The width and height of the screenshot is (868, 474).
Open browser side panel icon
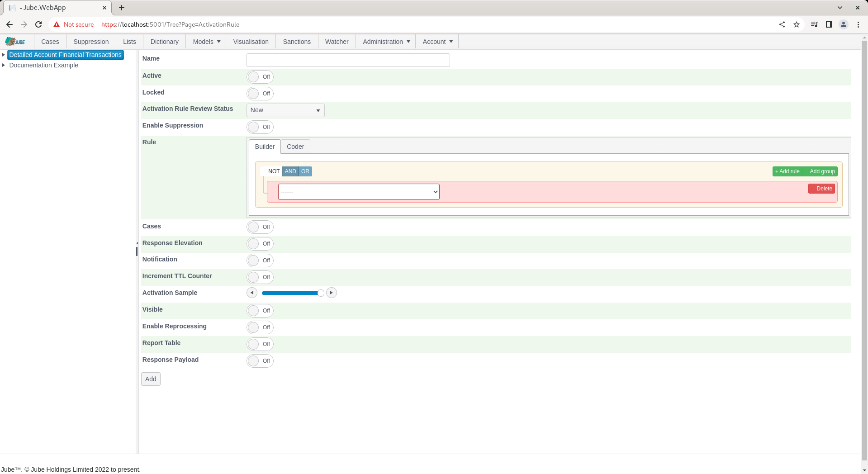click(829, 24)
